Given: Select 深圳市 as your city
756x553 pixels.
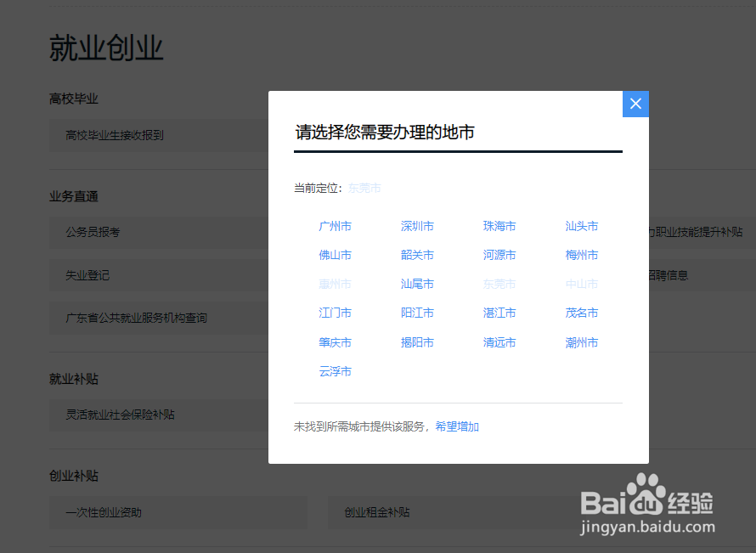Looking at the screenshot, I should (x=416, y=226).
